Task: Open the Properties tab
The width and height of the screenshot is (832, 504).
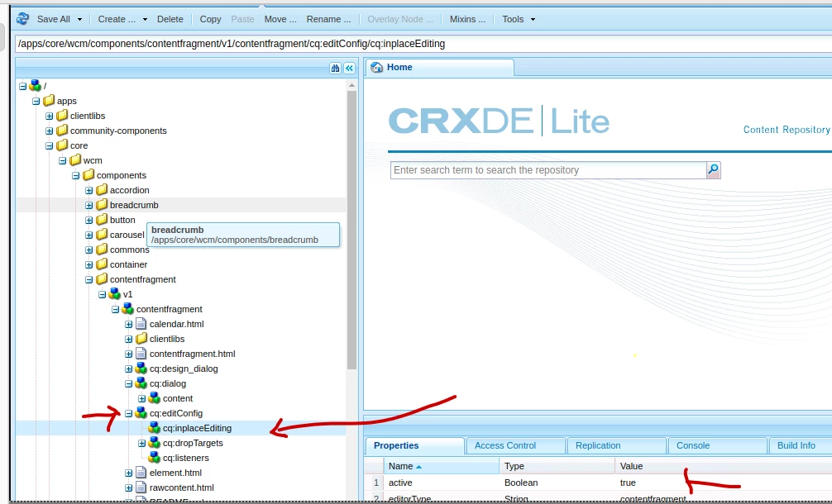Action: 414,445
